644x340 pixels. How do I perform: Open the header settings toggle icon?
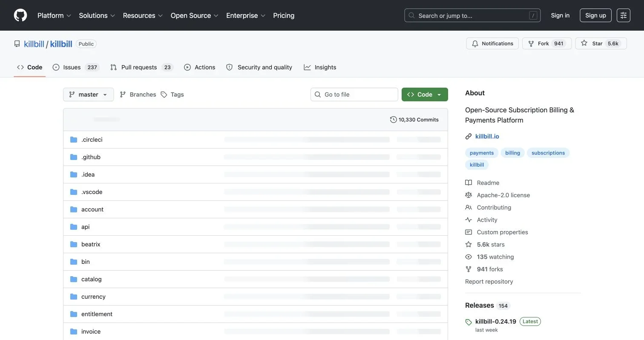pyautogui.click(x=624, y=15)
